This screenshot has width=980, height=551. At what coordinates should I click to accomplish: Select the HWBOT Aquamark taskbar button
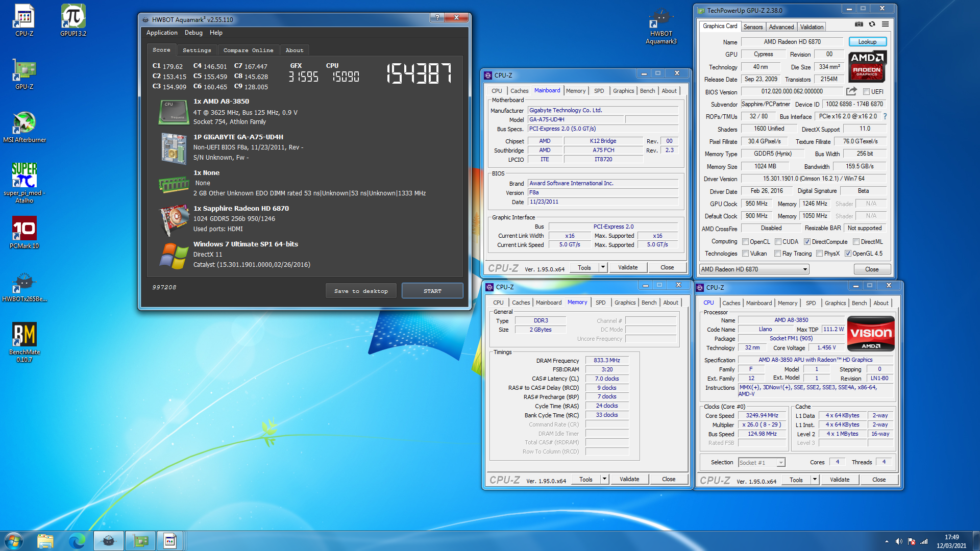(x=109, y=541)
